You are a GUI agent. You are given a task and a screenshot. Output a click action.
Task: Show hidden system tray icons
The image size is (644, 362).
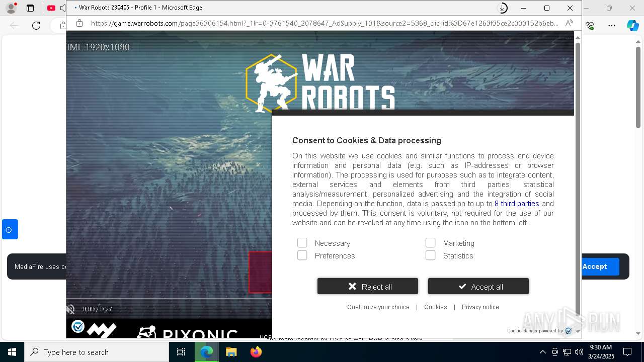(542, 352)
